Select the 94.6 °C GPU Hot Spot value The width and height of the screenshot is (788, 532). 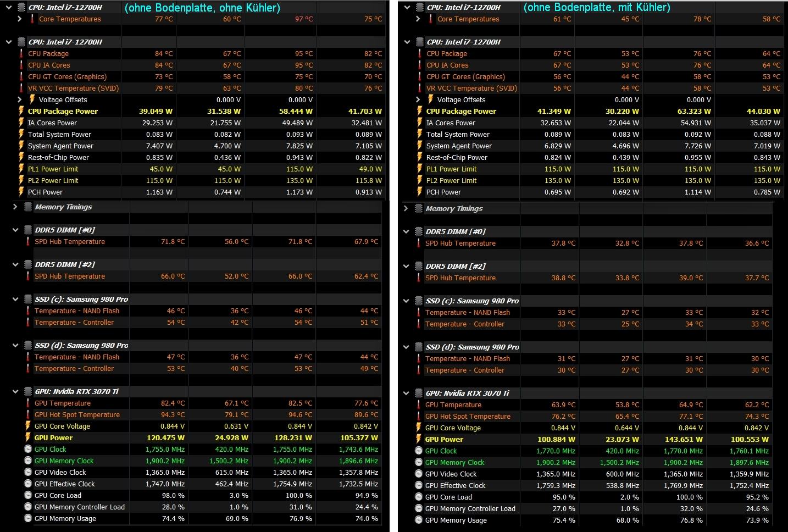[301, 415]
